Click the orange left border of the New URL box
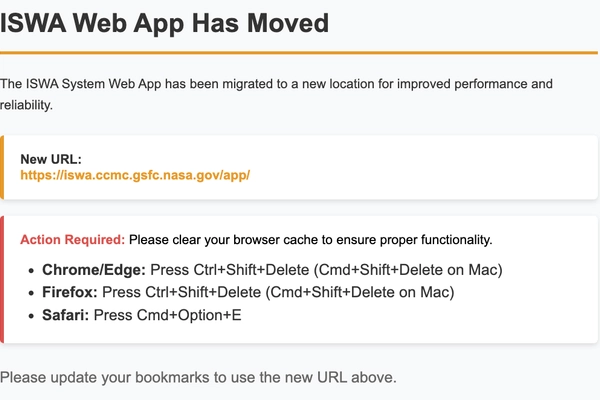600x400 pixels. 2,167
